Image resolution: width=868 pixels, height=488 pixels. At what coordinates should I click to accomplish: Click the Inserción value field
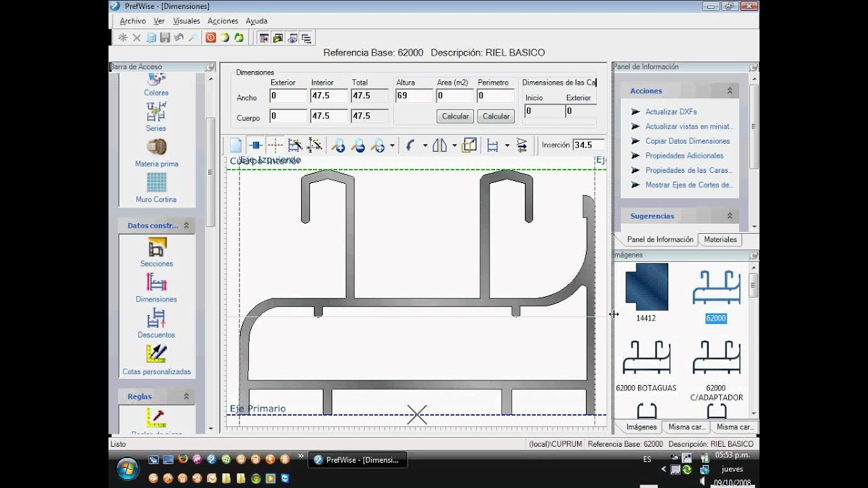(588, 145)
